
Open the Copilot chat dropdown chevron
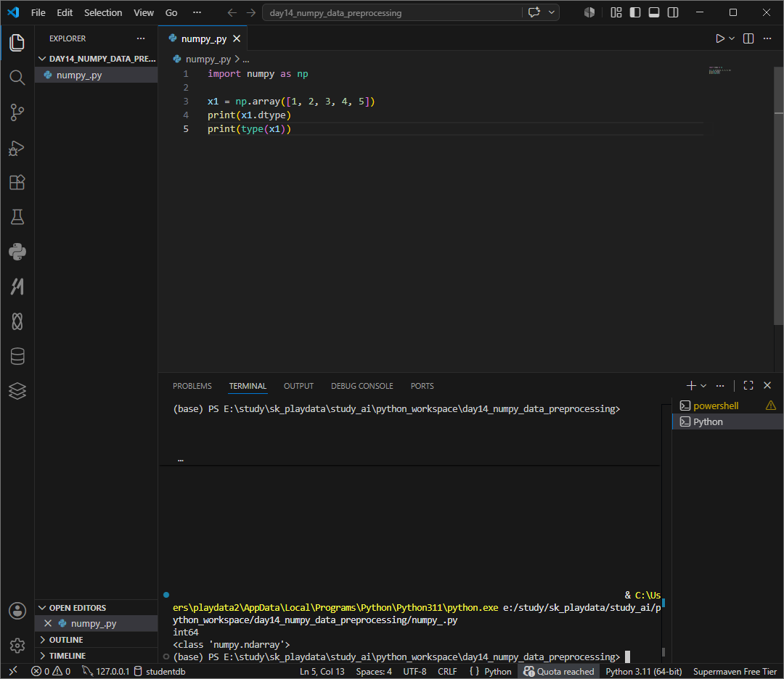coord(552,12)
